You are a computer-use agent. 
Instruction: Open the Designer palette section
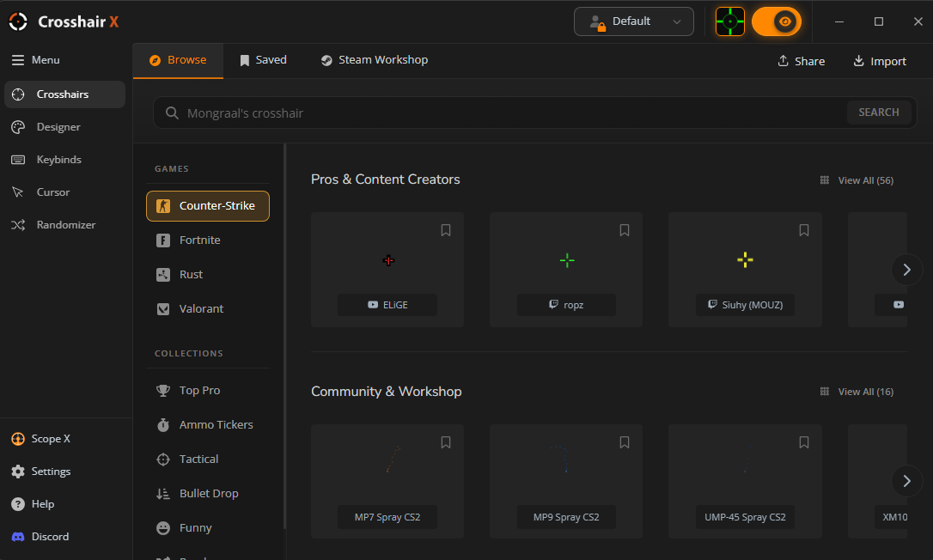(58, 127)
